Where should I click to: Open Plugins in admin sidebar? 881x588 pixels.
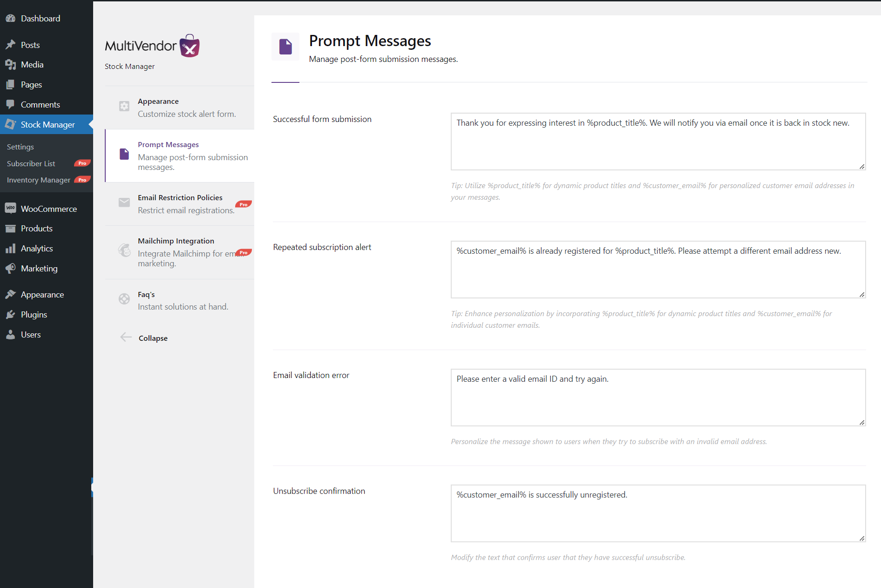point(47,315)
